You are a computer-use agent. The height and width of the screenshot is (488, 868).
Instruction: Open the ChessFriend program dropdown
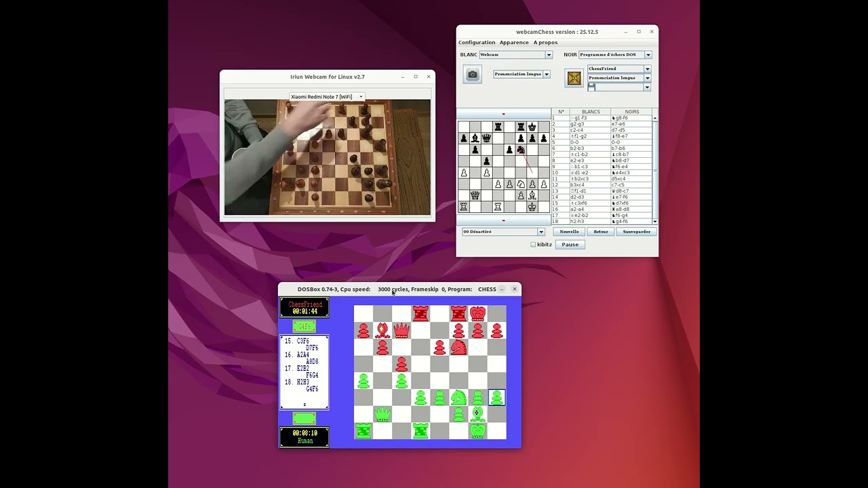pos(619,68)
